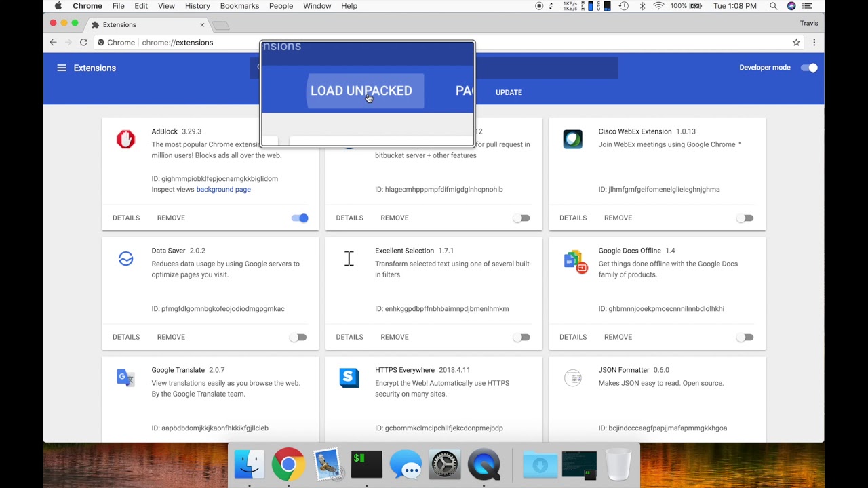Open the Window menu

(x=317, y=6)
